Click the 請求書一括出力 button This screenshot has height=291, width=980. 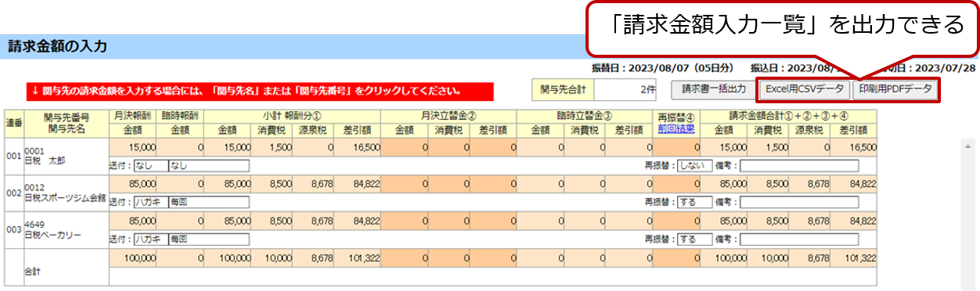pos(713,89)
